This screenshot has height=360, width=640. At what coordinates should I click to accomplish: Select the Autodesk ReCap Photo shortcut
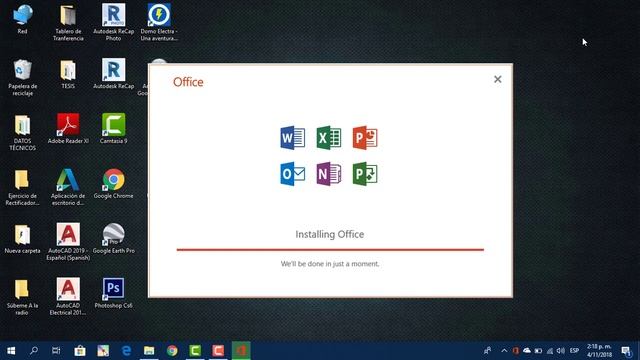click(x=113, y=22)
